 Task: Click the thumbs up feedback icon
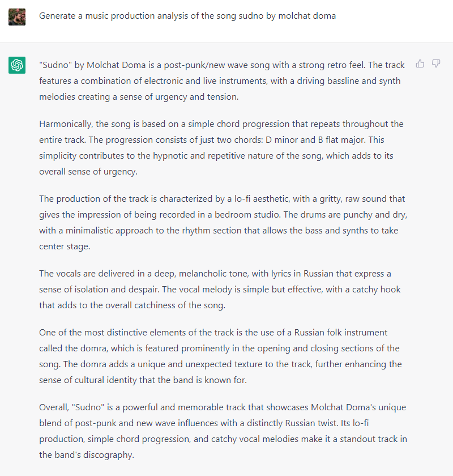(x=420, y=63)
